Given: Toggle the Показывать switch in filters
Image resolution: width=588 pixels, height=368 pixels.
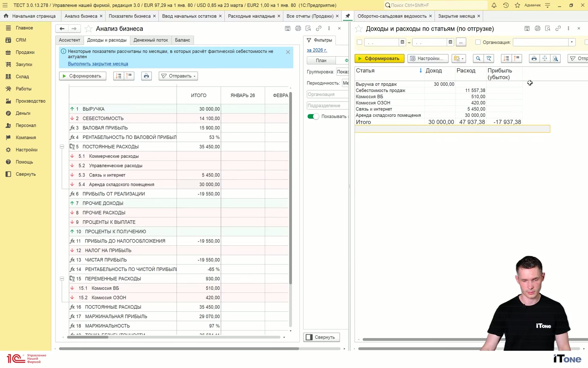Looking at the screenshot, I should coord(313,117).
